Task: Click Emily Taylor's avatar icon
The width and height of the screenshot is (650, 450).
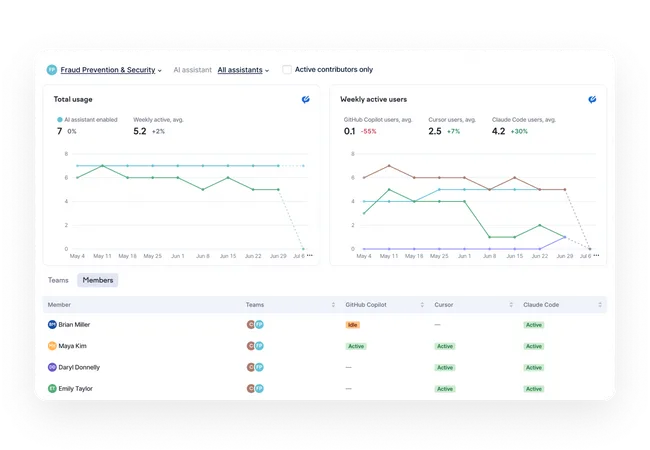Action: 52,388
